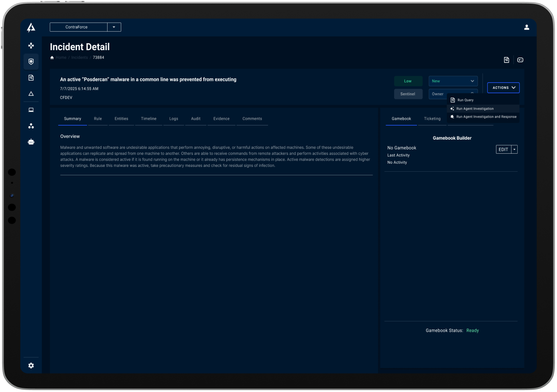Open the user profile icon in the header
Image resolution: width=557 pixels, height=392 pixels.
click(527, 27)
